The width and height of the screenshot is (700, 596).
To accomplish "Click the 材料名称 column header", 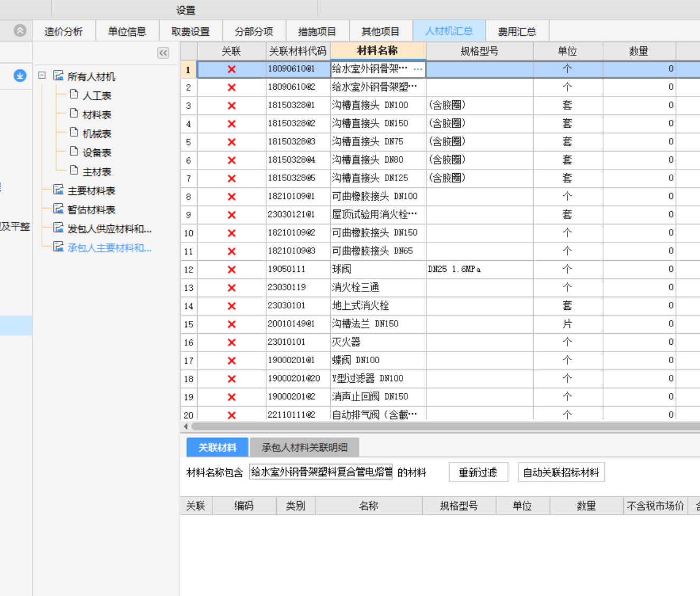I will [378, 51].
